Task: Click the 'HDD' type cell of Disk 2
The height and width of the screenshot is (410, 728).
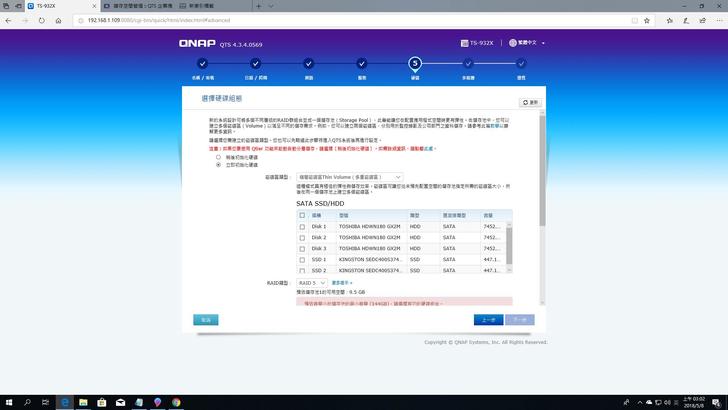Action: (x=415, y=237)
